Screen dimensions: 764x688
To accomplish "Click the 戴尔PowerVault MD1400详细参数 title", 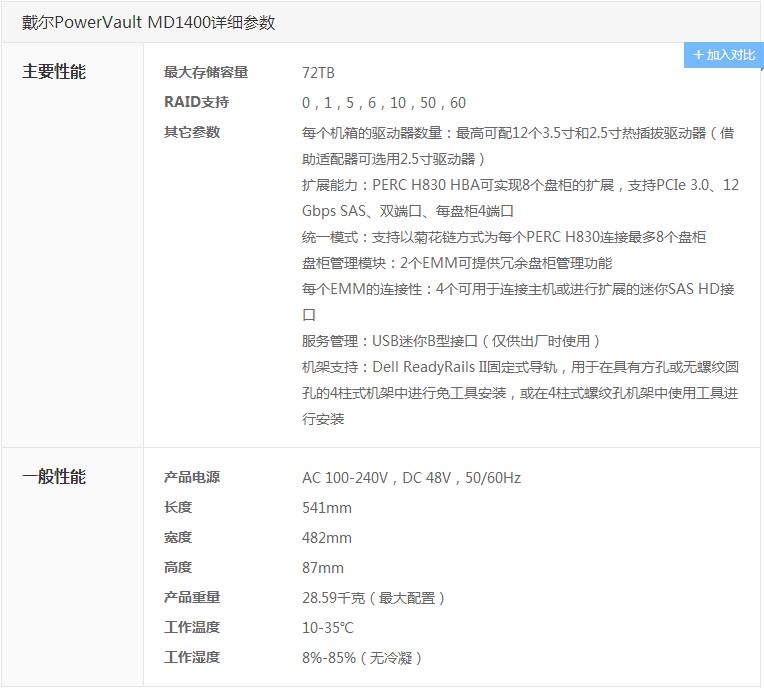I will [149, 22].
